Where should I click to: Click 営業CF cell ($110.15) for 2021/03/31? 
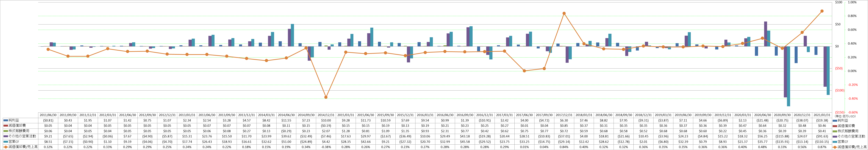pos(822,142)
